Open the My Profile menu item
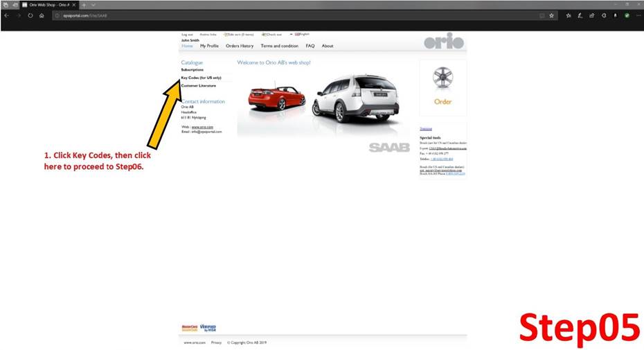Viewport: 644px width, 350px height. [x=209, y=46]
